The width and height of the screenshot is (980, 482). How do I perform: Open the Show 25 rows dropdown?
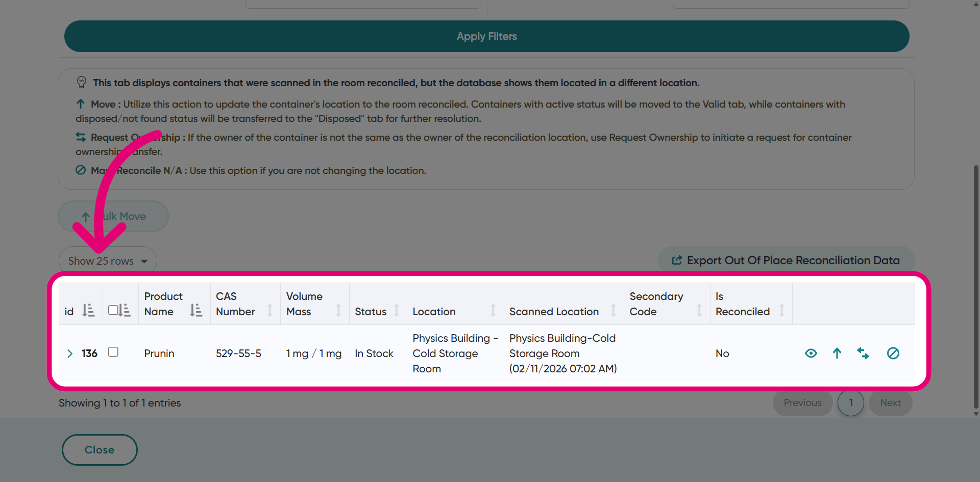click(108, 261)
